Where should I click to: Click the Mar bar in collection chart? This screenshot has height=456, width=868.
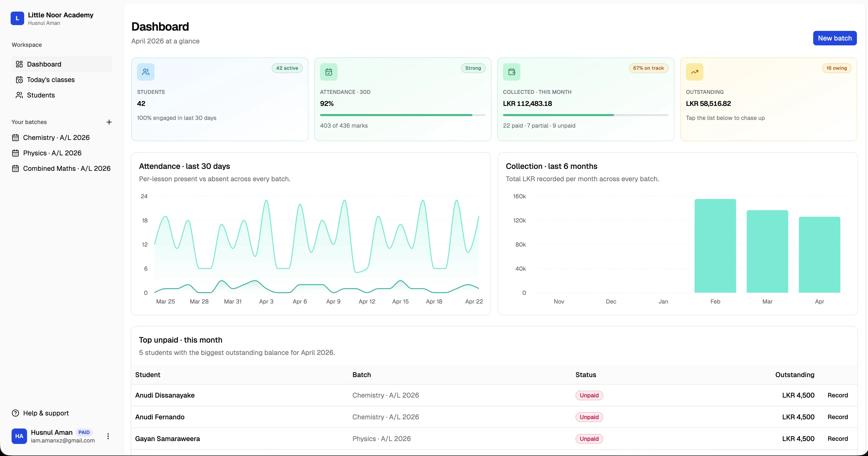point(767,252)
